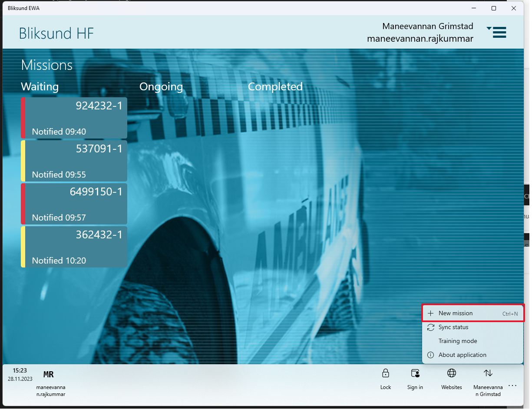The height and width of the screenshot is (409, 532).
Task: Click the Notified 09:40 text
Action: 59,132
